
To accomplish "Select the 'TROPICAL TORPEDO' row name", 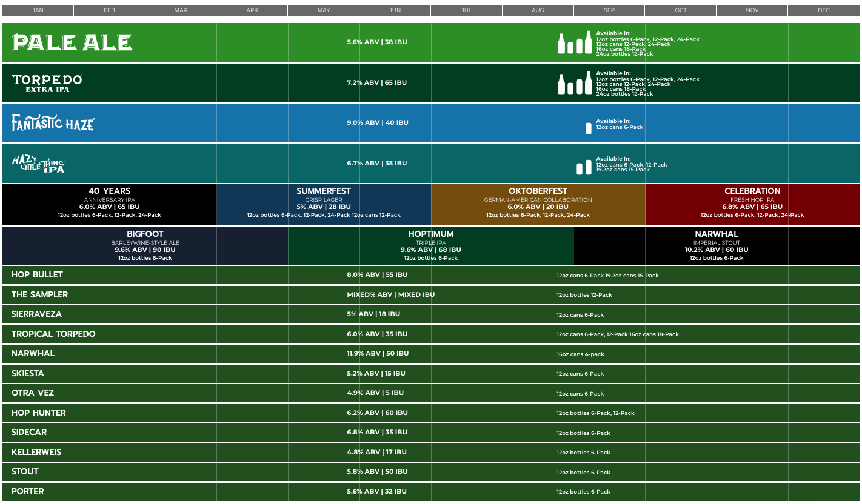I will click(53, 334).
